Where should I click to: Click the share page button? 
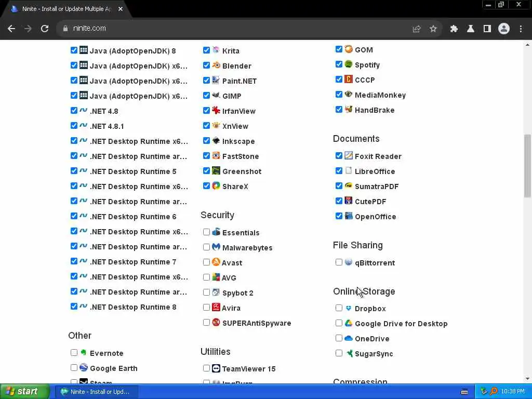click(417, 29)
